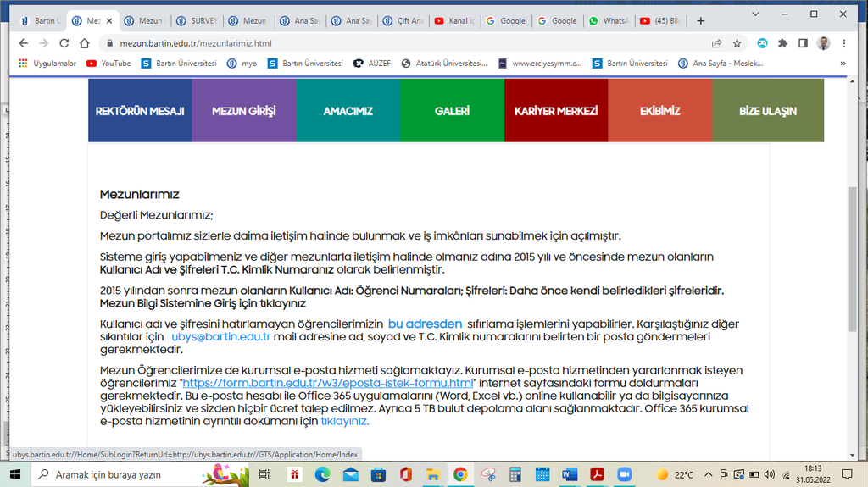Switch to the first Bartın Ü tab

tap(40, 21)
